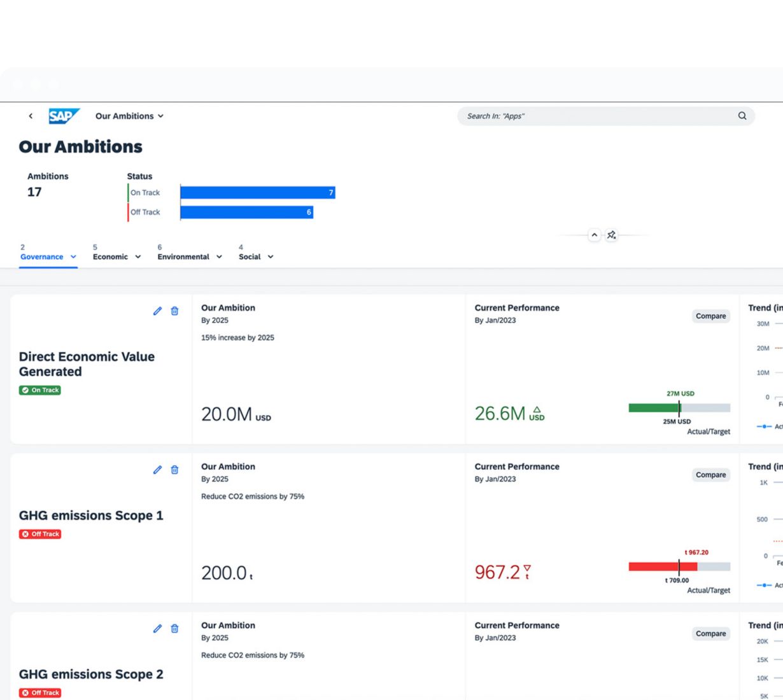Click the back arrow beside SAP logo
Image resolution: width=783 pixels, height=700 pixels.
31,116
